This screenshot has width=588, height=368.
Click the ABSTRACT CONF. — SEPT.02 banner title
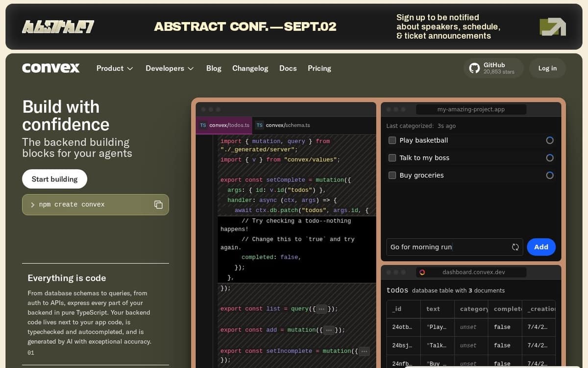coord(245,27)
